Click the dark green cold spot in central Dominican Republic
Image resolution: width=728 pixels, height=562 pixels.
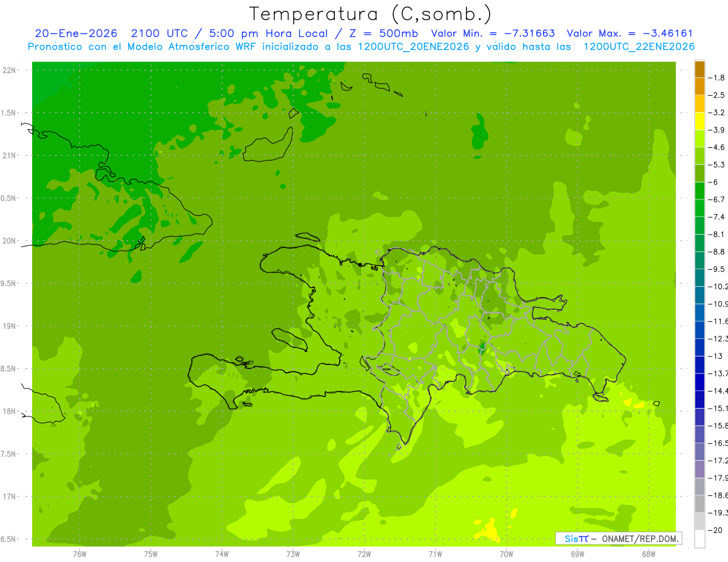click(x=482, y=348)
